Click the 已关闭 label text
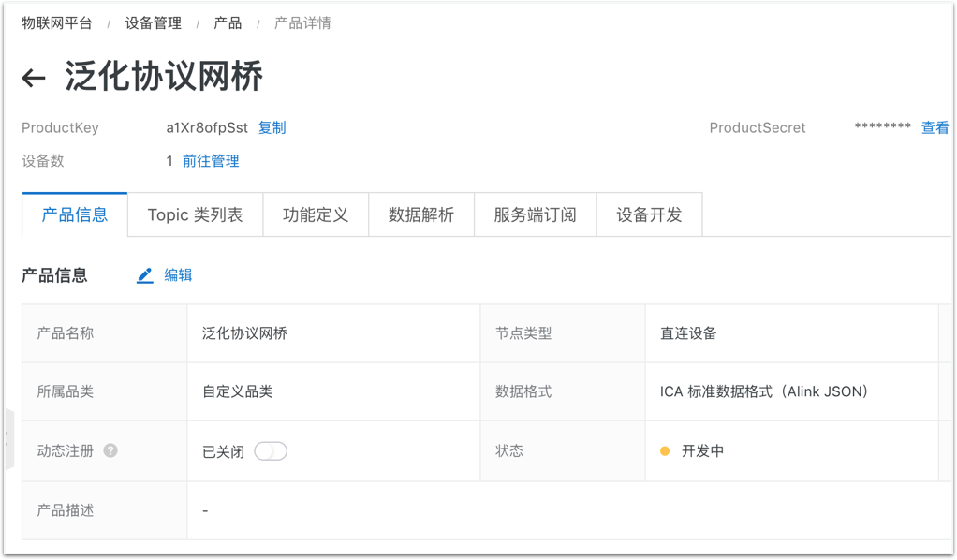 (224, 452)
